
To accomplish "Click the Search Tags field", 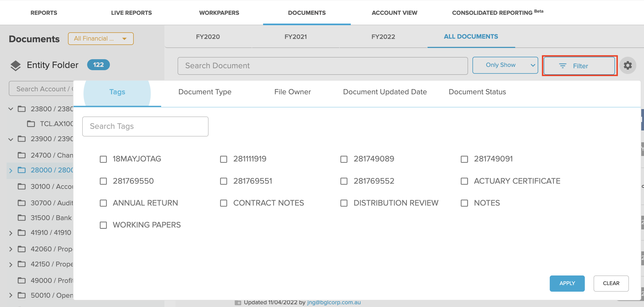I will coord(145,126).
